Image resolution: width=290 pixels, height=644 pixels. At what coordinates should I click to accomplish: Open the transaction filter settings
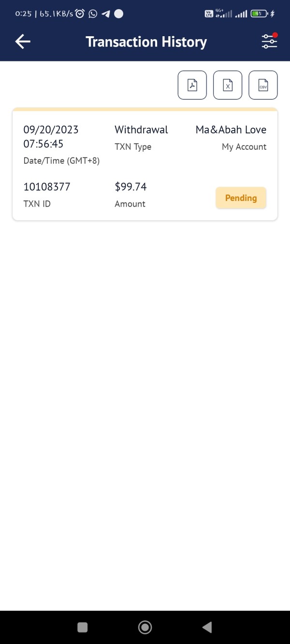click(x=269, y=42)
